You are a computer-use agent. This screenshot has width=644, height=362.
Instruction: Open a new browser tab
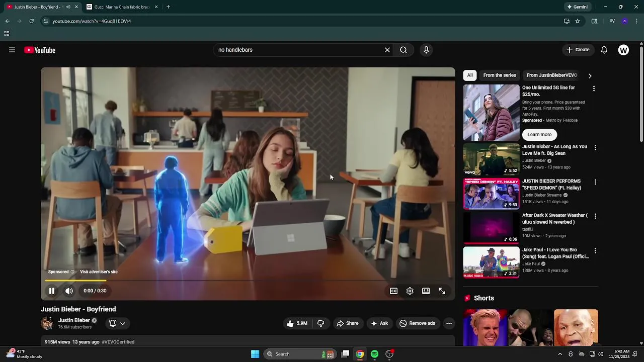point(168,7)
